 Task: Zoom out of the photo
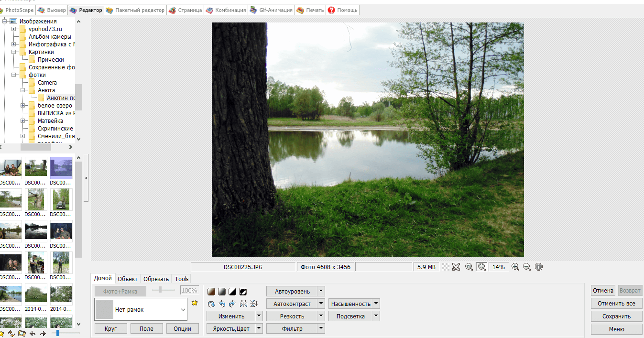527,267
